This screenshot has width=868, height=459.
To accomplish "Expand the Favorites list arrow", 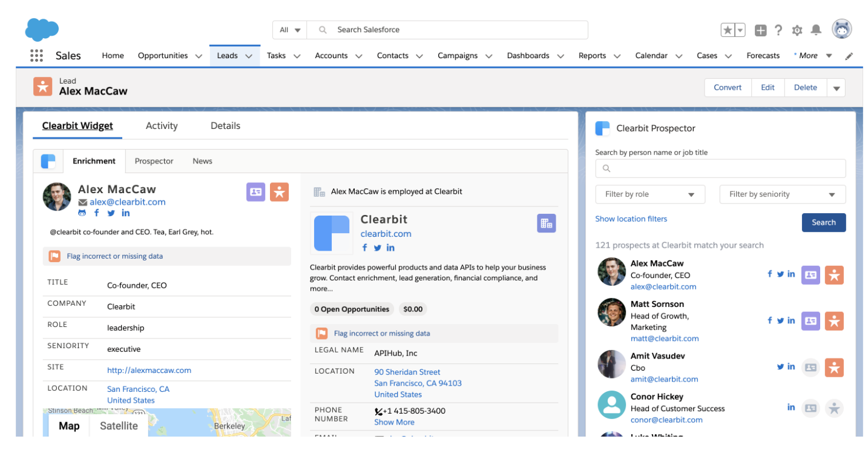I will 740,30.
